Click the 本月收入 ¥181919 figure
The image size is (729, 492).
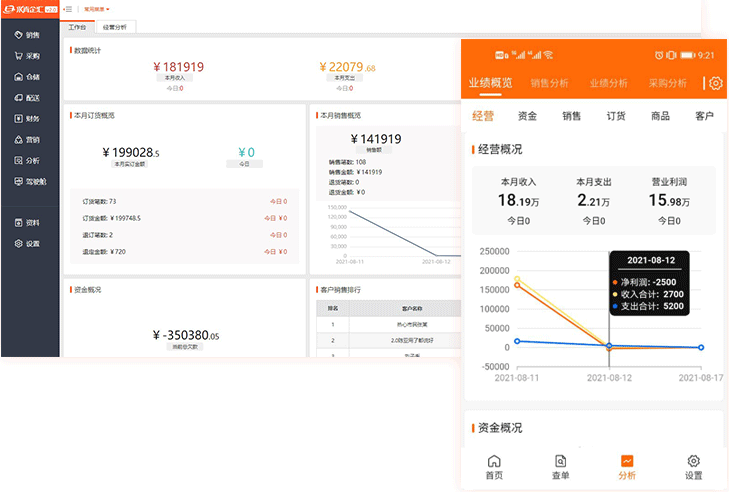176,67
